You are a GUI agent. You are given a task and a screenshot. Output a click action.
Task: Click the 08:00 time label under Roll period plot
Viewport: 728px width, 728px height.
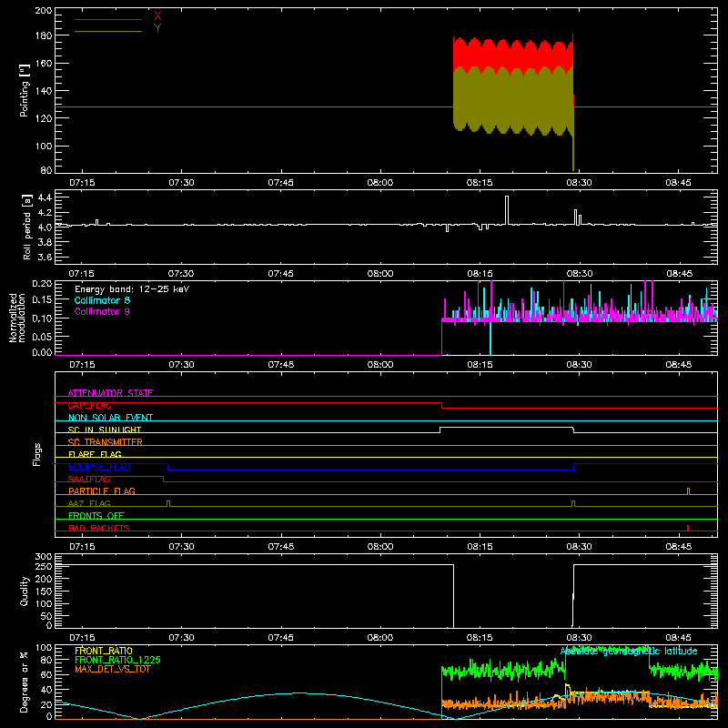coord(380,274)
